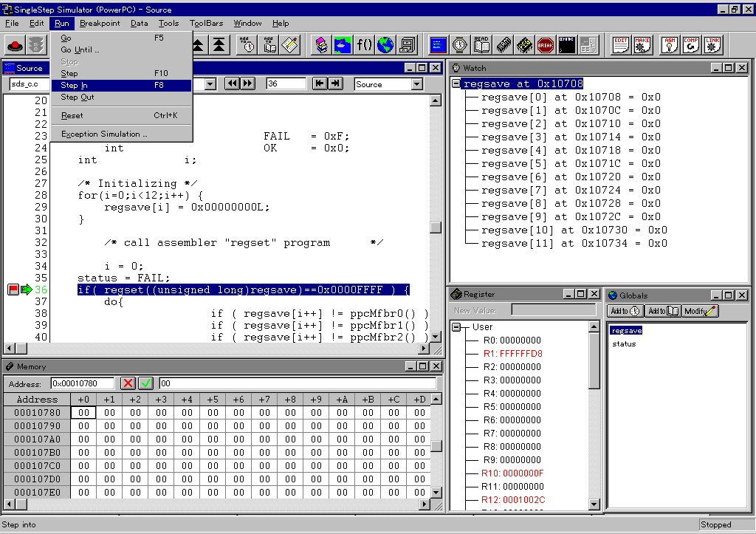Click the memory Address input field
Viewport: 756px width, 534px height.
point(82,383)
